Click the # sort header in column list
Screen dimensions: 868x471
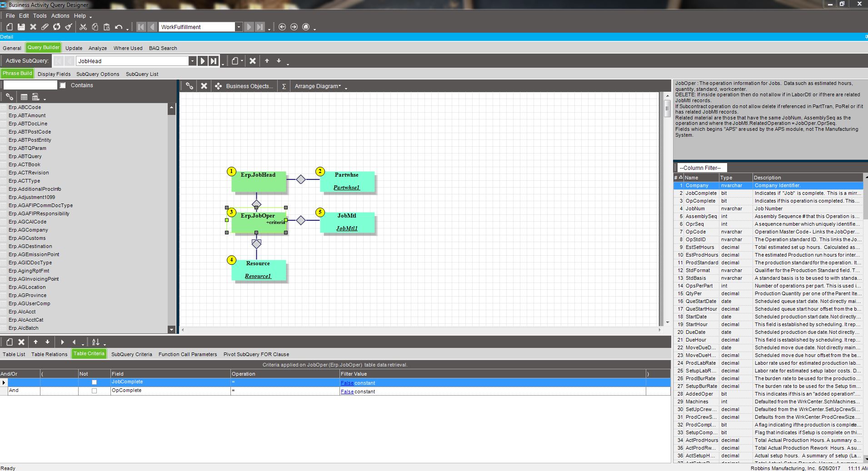point(678,178)
